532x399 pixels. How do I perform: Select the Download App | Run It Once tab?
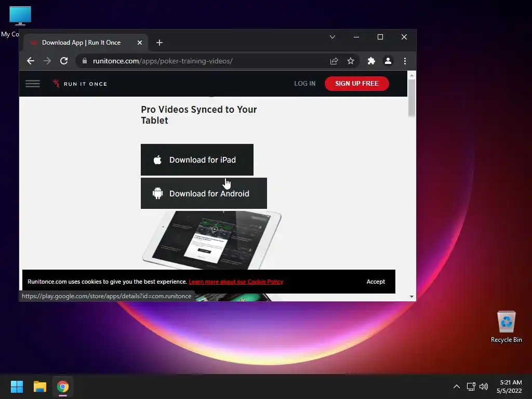pos(86,43)
